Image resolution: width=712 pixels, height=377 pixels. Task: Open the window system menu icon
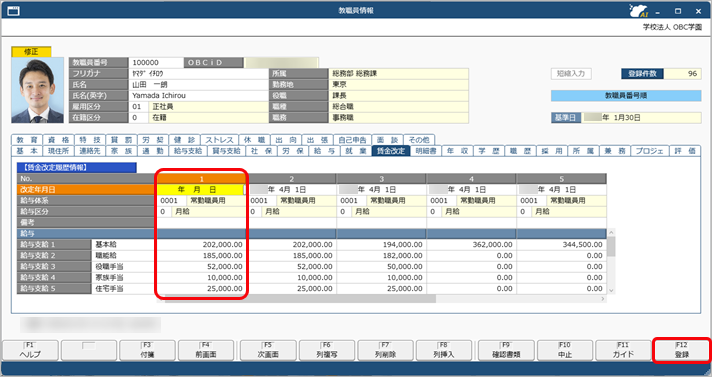[14, 10]
